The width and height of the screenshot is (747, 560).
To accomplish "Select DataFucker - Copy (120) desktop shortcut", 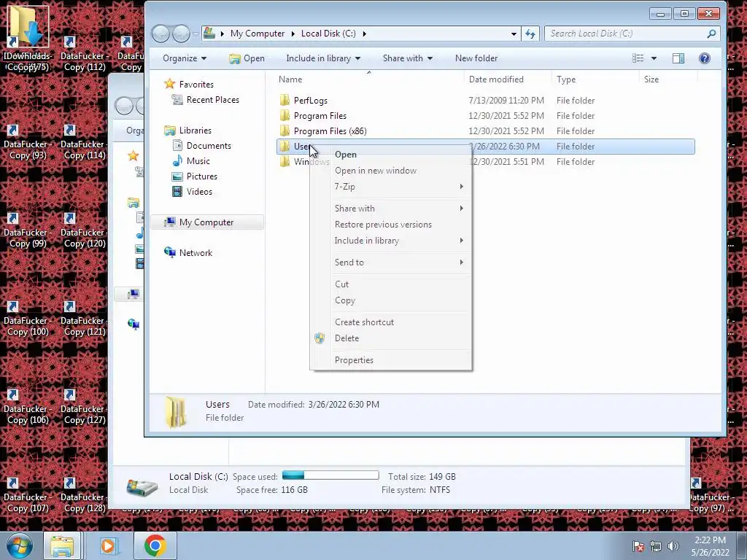I will click(85, 230).
